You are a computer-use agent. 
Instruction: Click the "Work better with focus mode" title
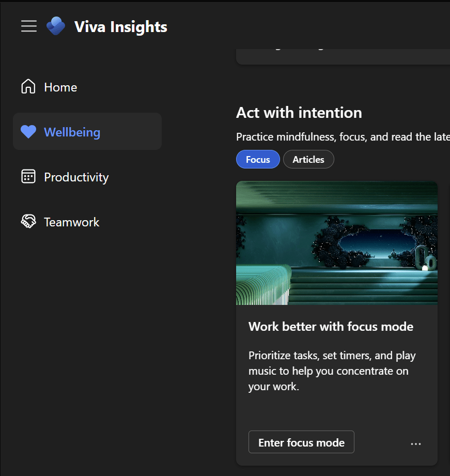click(x=331, y=327)
